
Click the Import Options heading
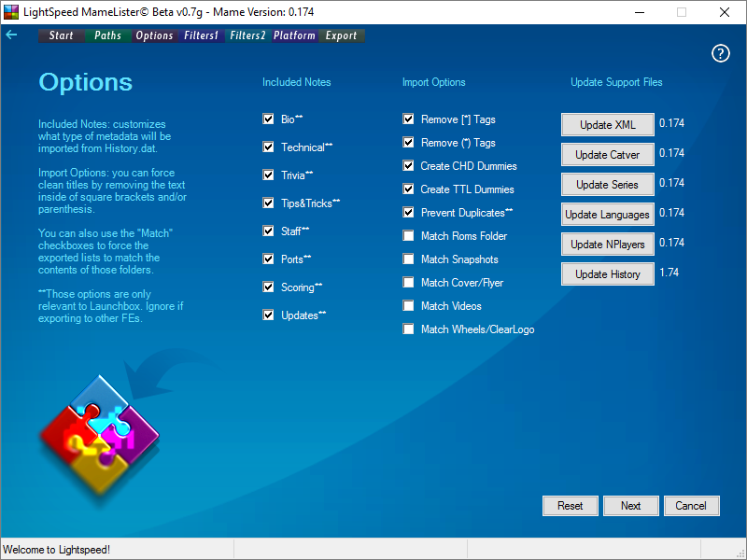coord(433,82)
